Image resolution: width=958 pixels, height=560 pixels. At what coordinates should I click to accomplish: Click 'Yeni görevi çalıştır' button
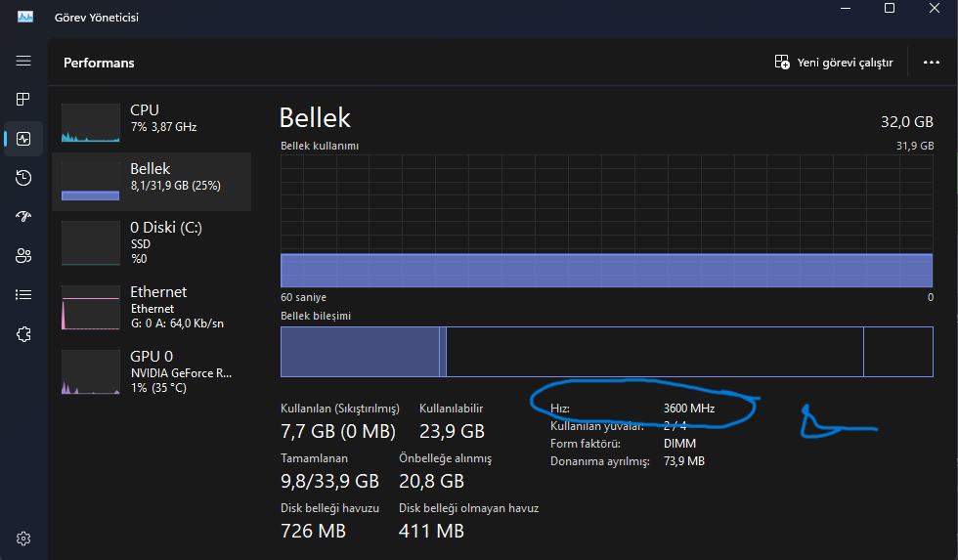pos(834,63)
